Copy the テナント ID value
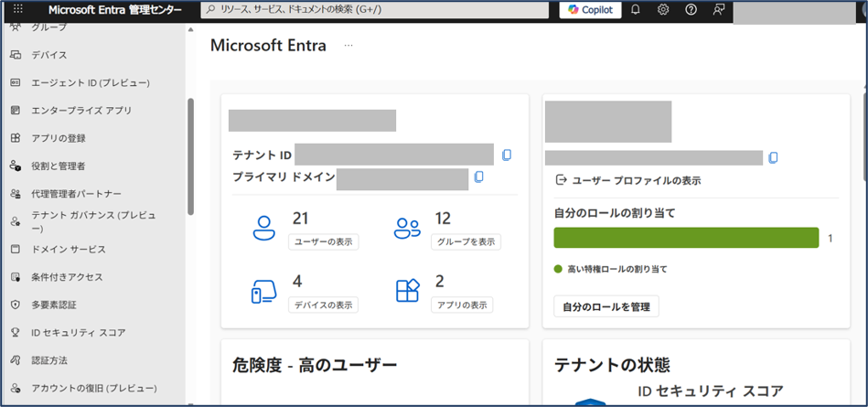Image resolution: width=868 pixels, height=407 pixels. click(x=507, y=155)
